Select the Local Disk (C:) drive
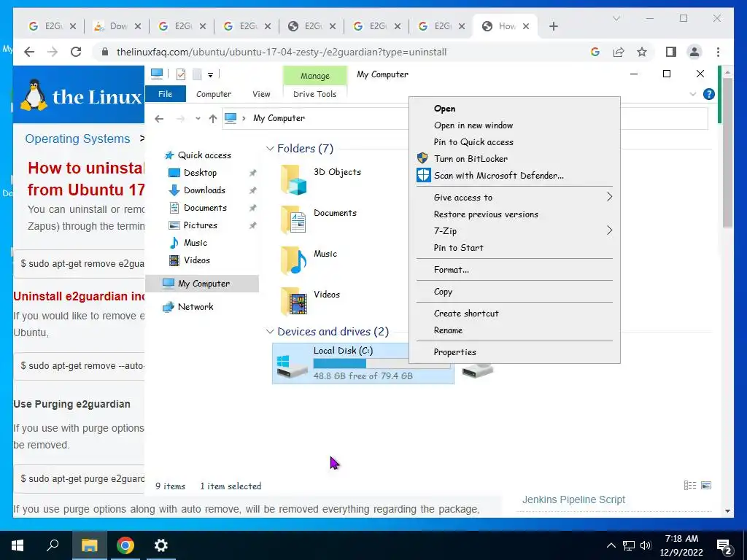The image size is (747, 560). point(363,363)
